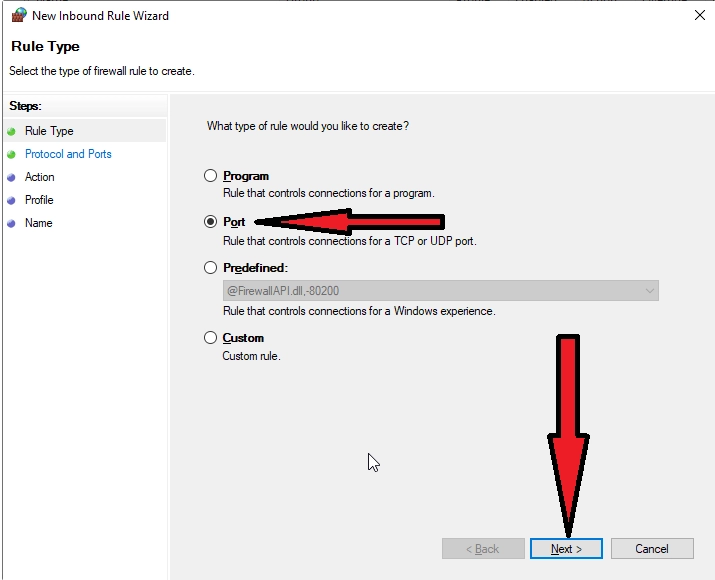Click the blue bullet beside Profile step
The image size is (715, 580).
click(x=11, y=200)
